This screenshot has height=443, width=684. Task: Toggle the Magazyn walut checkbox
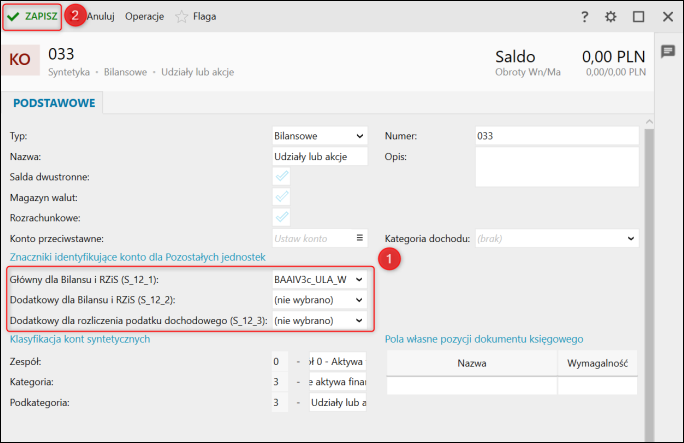point(282,197)
